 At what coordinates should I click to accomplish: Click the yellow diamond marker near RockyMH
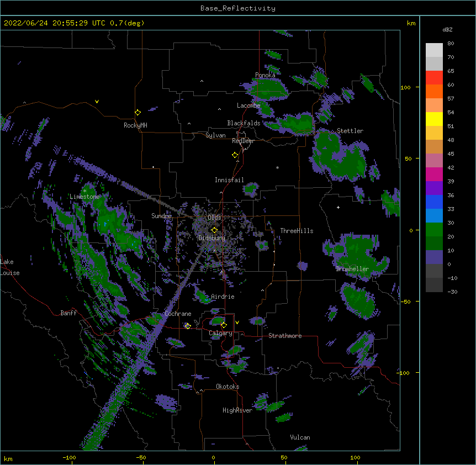tap(138, 112)
